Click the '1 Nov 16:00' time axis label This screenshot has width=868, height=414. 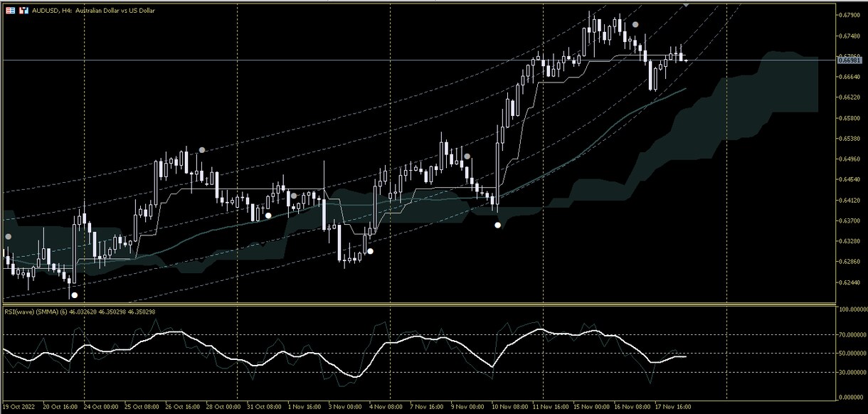pyautogui.click(x=305, y=408)
